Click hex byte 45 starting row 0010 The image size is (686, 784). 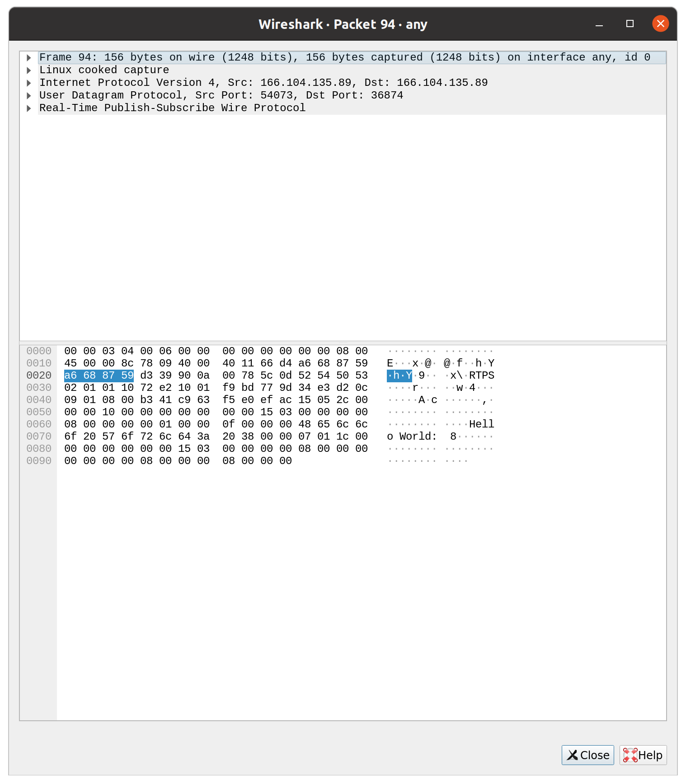coord(70,363)
